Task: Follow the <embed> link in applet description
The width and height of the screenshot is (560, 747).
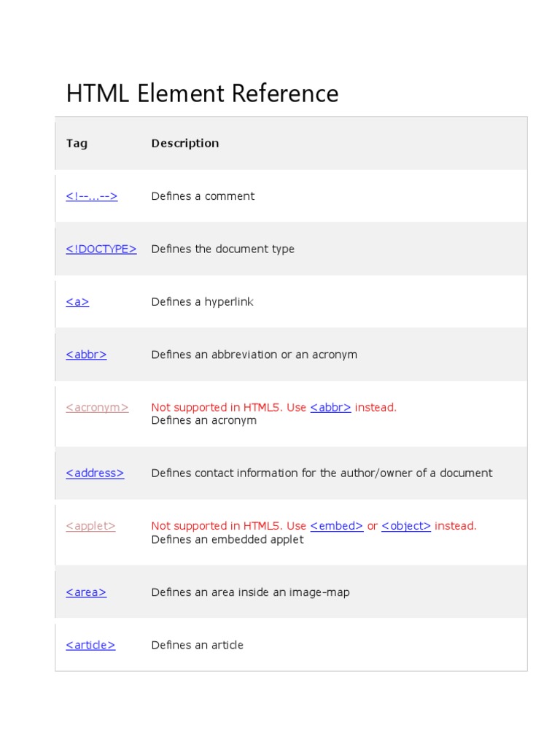Action: click(x=336, y=526)
